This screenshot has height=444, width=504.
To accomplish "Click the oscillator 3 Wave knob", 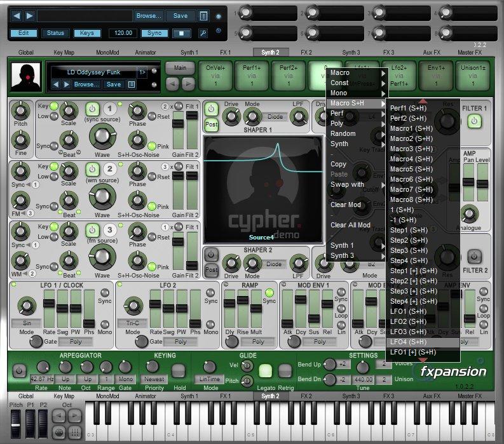I will [x=102, y=257].
